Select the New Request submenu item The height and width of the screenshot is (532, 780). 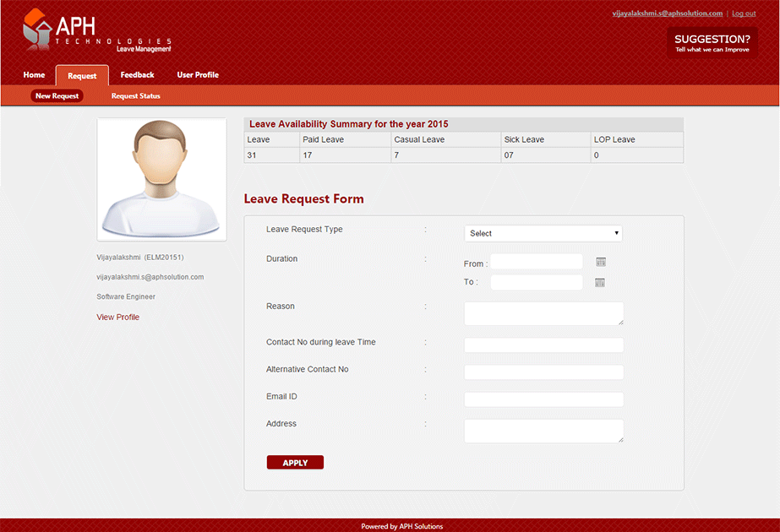tap(57, 96)
